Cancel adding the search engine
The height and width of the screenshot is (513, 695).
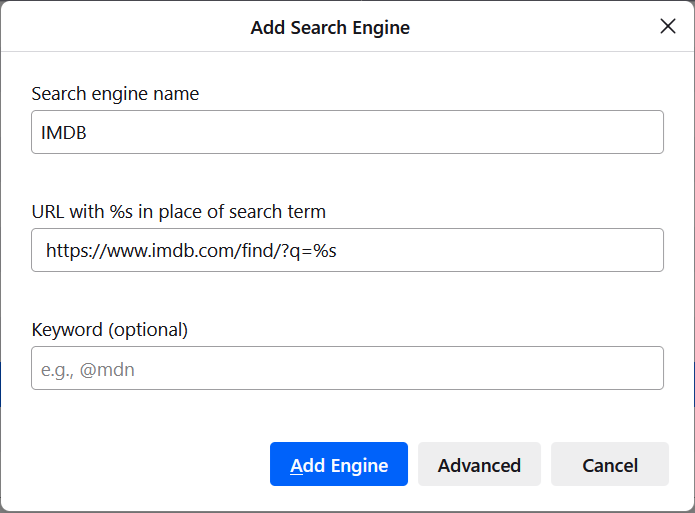point(609,464)
